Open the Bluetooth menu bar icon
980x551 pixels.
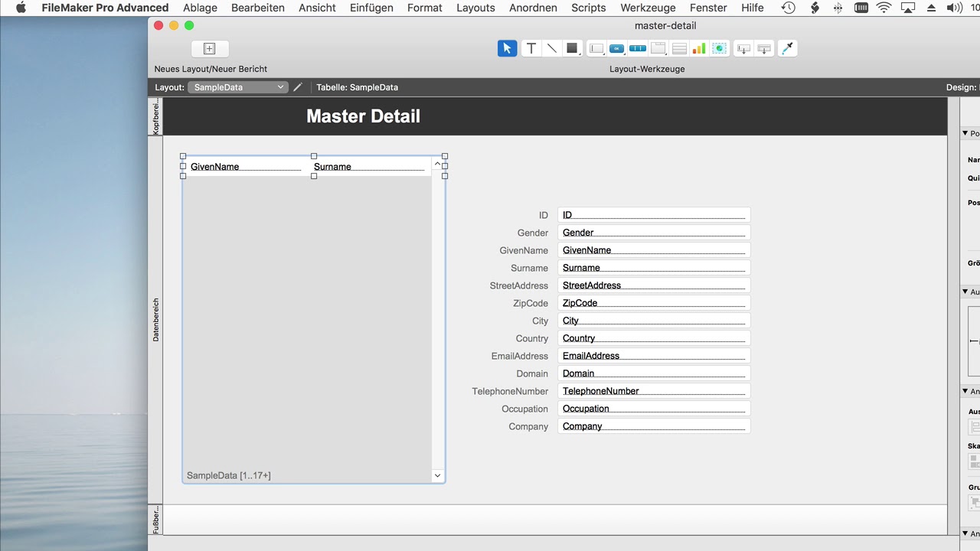tap(838, 8)
